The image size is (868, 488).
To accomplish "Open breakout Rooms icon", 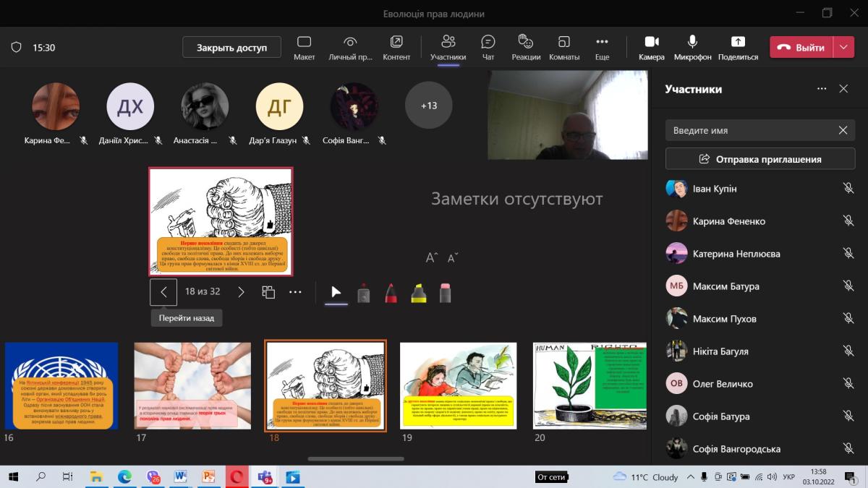I will (564, 48).
